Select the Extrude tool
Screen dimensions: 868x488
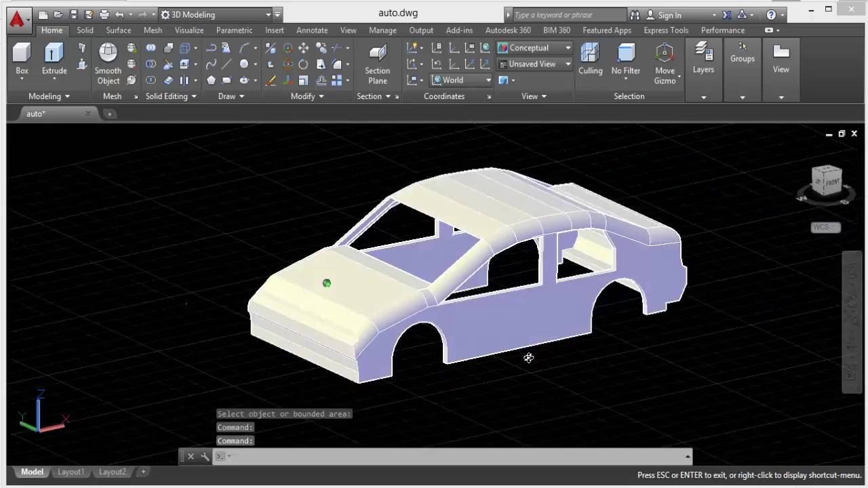tap(54, 59)
